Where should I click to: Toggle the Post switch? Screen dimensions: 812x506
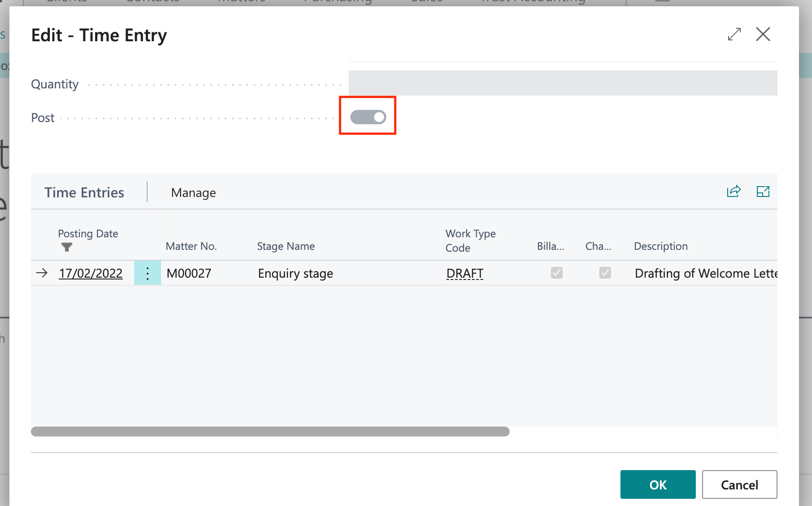[368, 117]
